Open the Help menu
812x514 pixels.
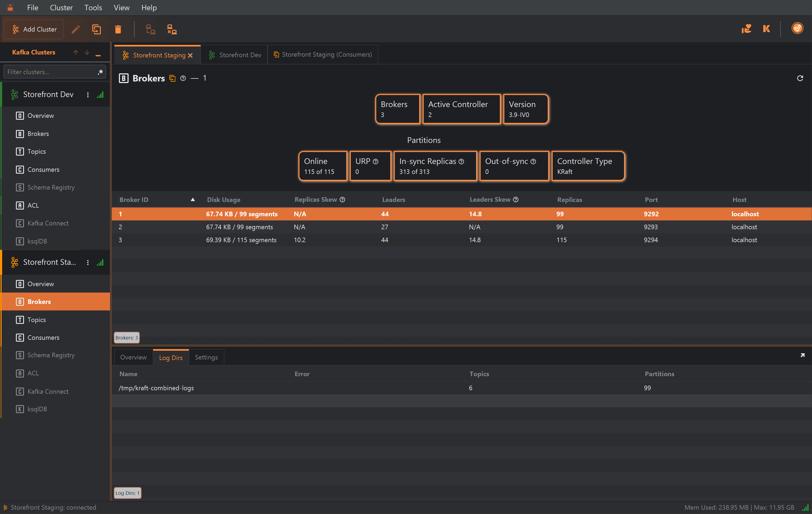[x=149, y=8]
